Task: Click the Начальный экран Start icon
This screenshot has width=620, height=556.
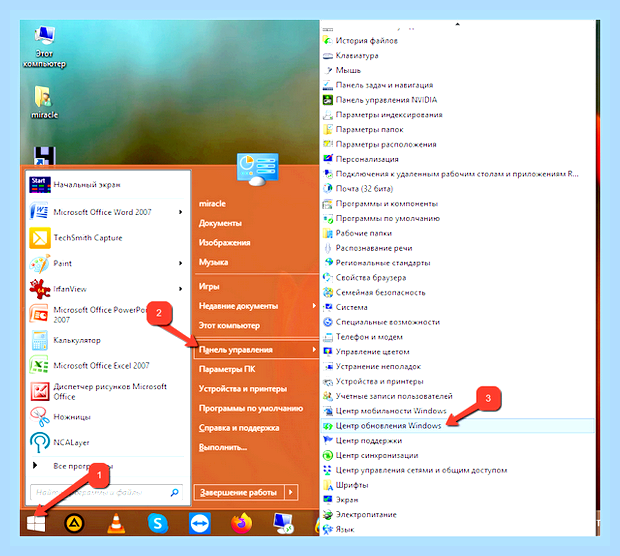Action: click(40, 185)
